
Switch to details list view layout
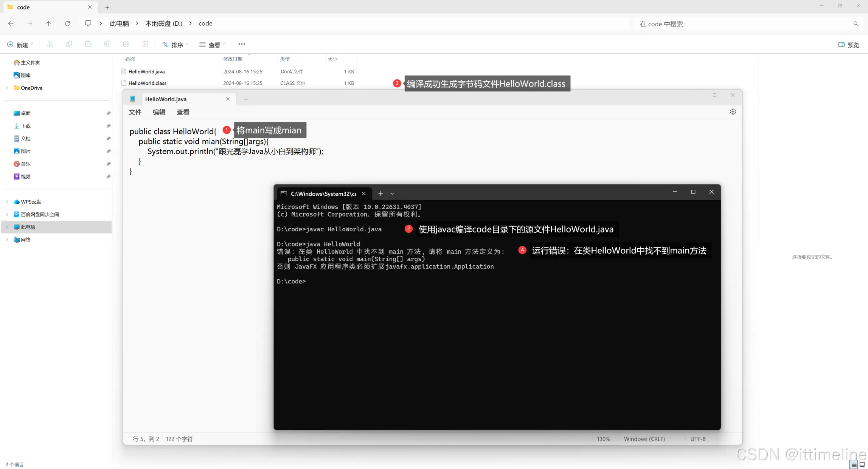click(854, 464)
